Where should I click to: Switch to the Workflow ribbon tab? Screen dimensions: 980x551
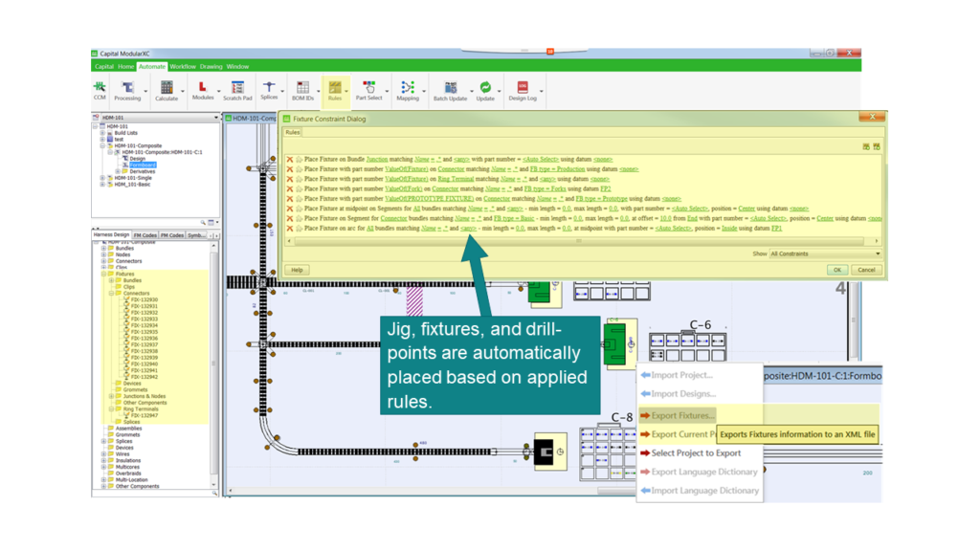(x=183, y=66)
